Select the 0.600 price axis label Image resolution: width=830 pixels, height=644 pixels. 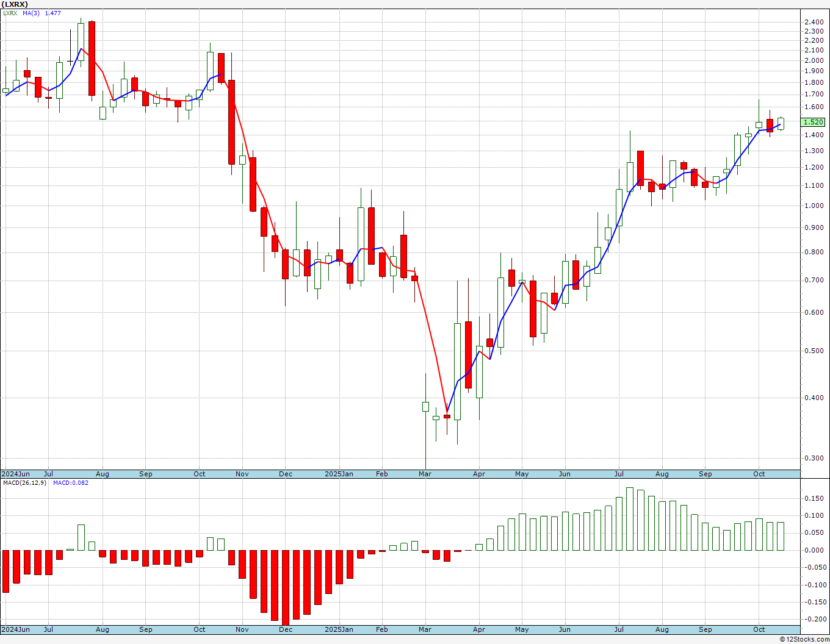click(x=814, y=312)
